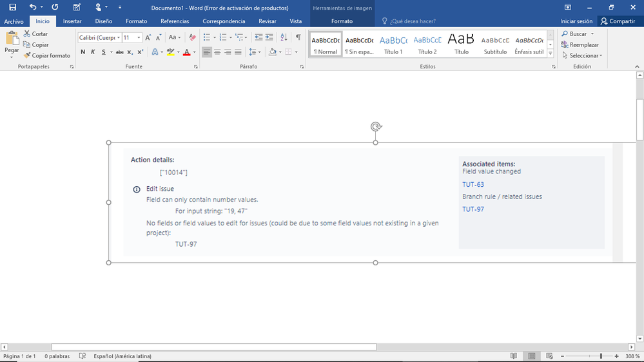The image size is (644, 362).
Task: Open Fuente dialog launcher
Action: [x=196, y=66]
